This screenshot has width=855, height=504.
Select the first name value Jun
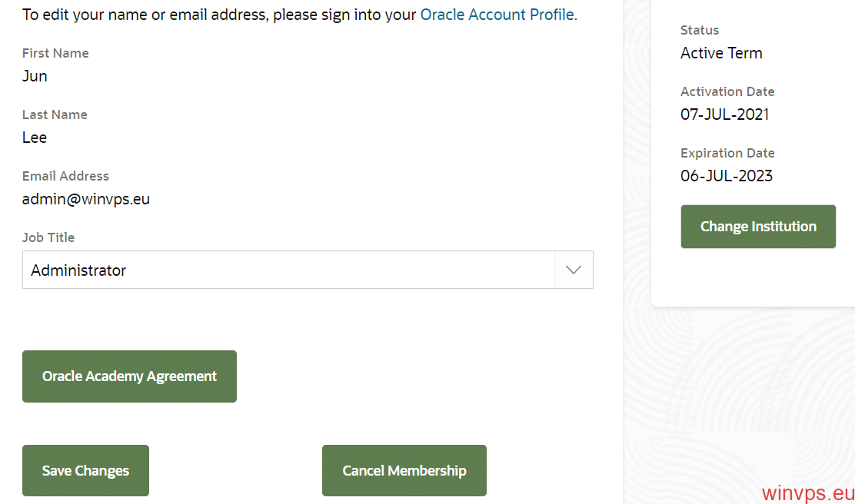pos(35,76)
